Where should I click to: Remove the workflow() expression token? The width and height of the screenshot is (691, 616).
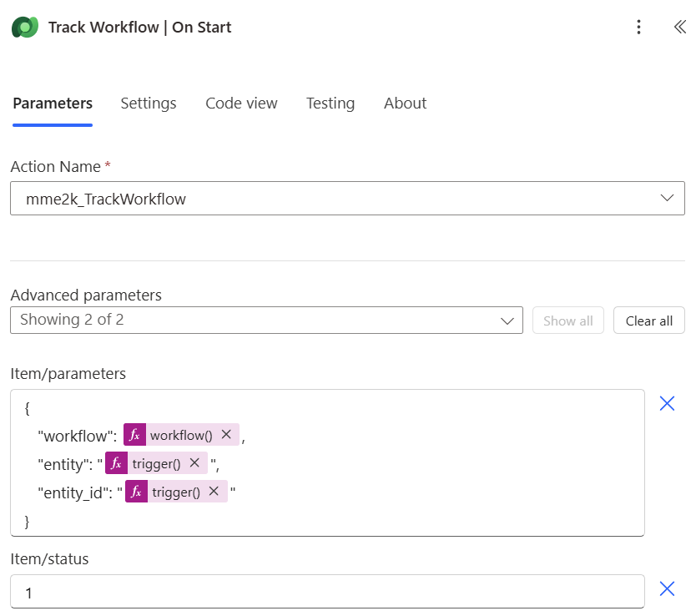[226, 435]
